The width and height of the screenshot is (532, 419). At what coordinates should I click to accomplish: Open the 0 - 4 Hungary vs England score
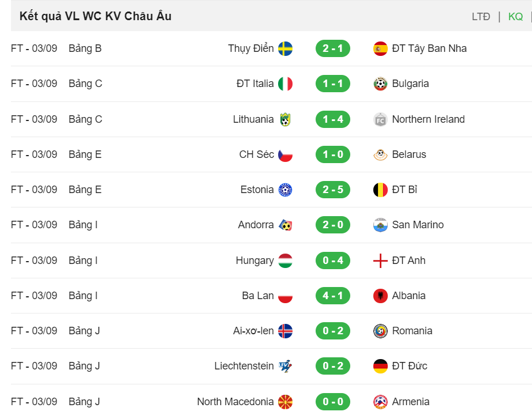click(332, 261)
